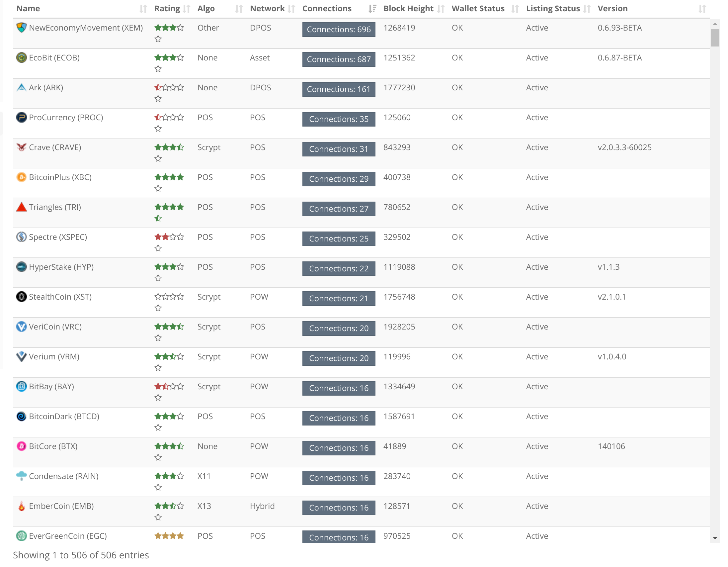Viewport: 728px width, 567px height.
Task: Click the BitcoinDark (BTCD) coin icon
Action: point(21,417)
